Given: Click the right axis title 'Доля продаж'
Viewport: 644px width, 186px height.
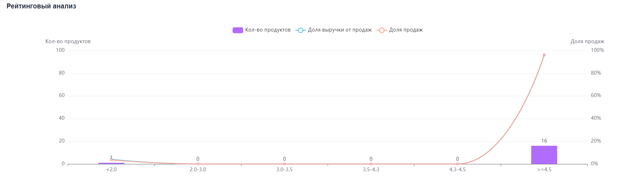Looking at the screenshot, I should pyautogui.click(x=587, y=41).
